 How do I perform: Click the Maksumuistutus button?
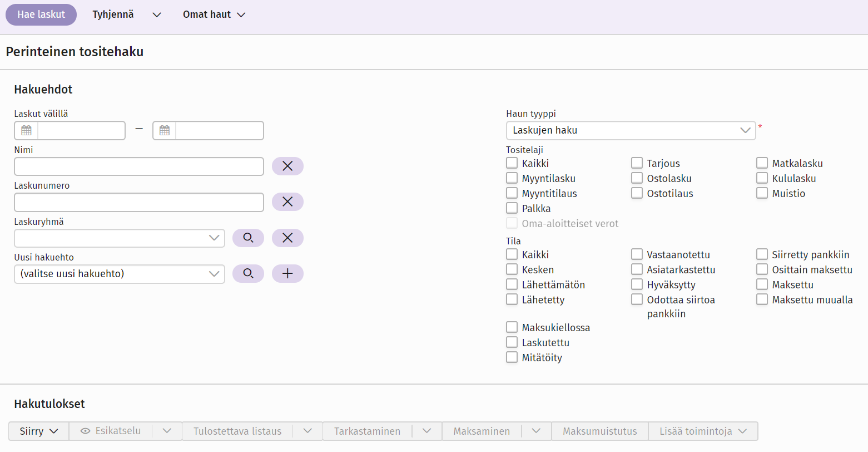click(600, 431)
